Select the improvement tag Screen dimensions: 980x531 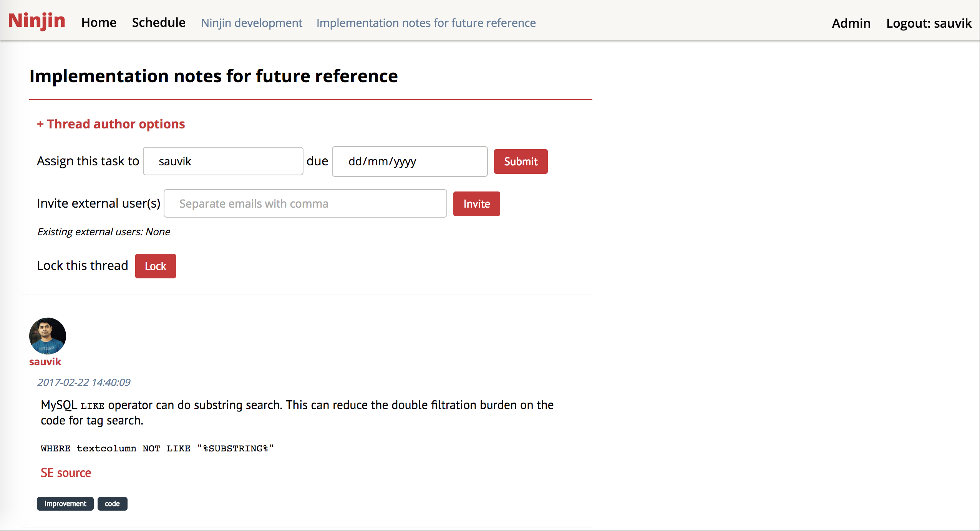coord(65,503)
